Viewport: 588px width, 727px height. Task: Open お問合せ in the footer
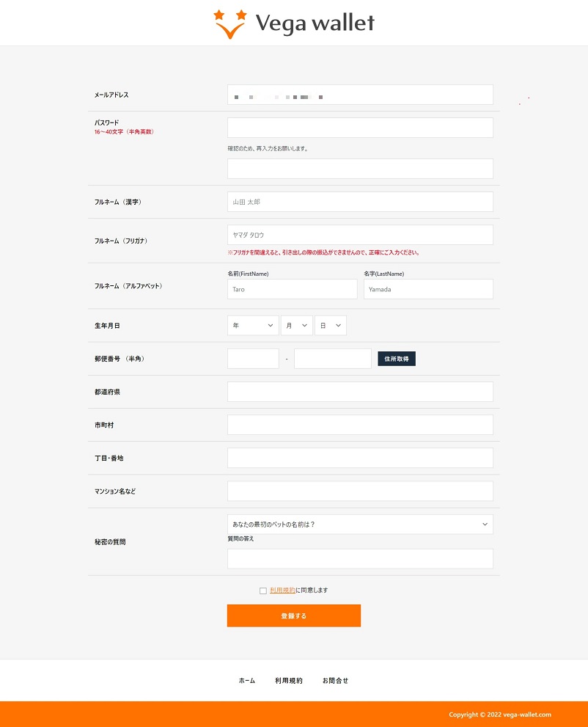336,681
